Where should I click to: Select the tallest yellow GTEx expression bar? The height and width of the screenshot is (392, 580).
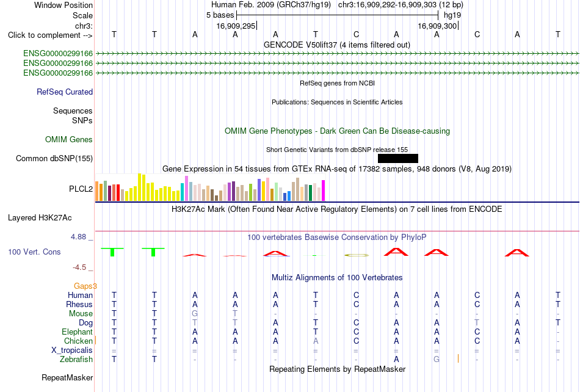click(139, 187)
